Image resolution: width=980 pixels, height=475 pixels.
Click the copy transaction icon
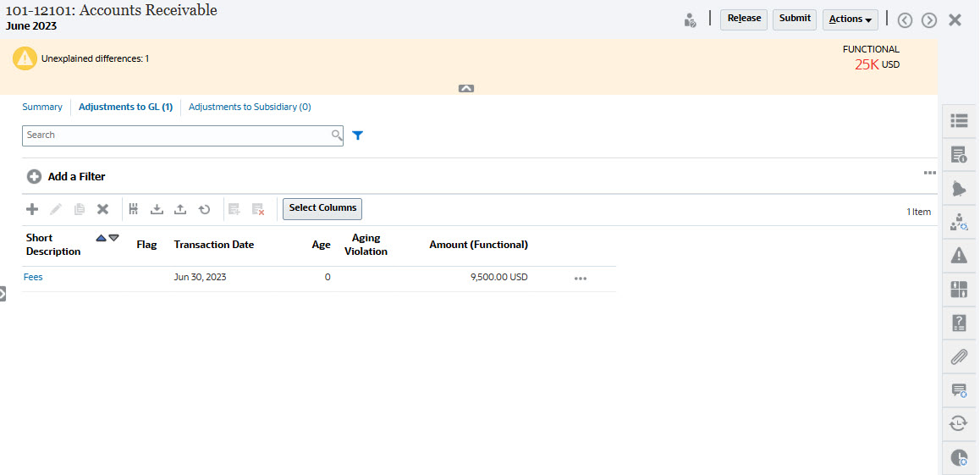[x=80, y=209]
